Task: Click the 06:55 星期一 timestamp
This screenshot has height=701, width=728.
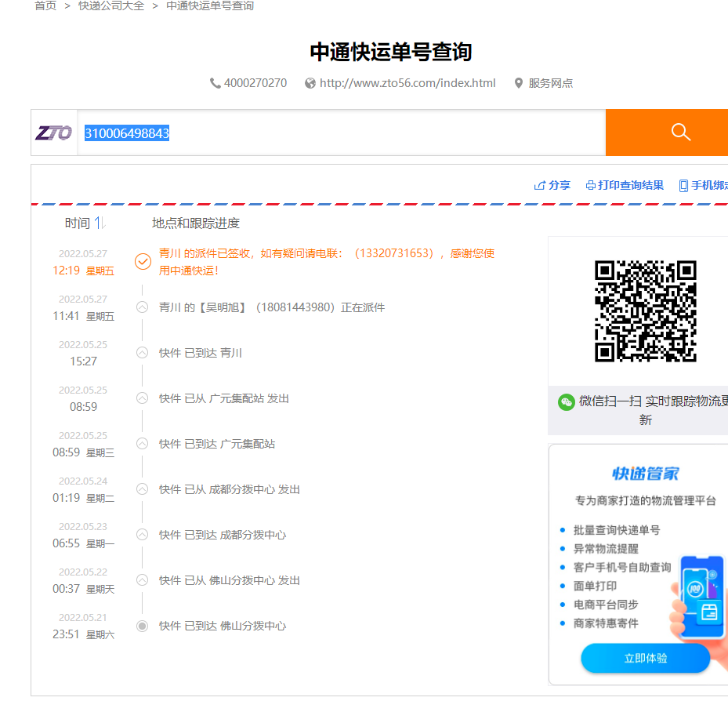Action: [84, 543]
